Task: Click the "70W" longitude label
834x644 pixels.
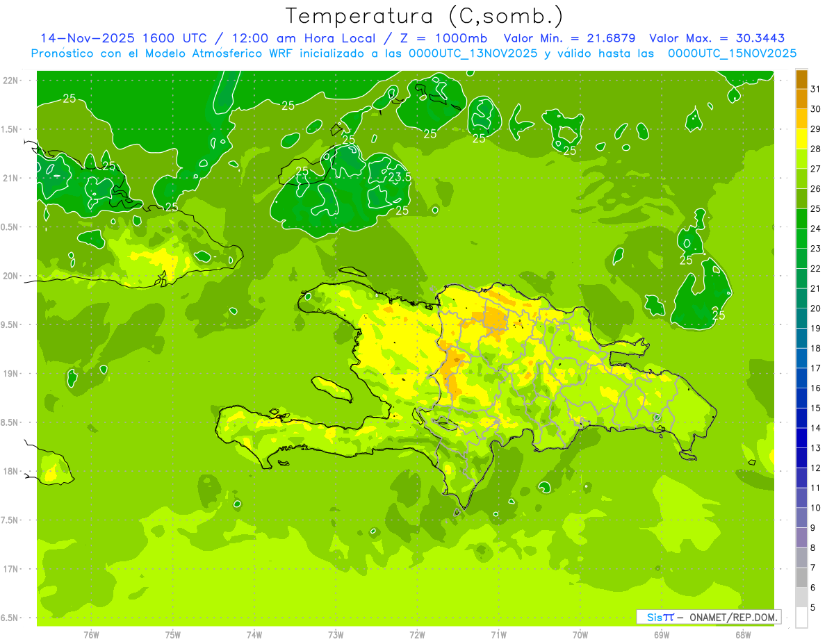Action: click(x=580, y=634)
